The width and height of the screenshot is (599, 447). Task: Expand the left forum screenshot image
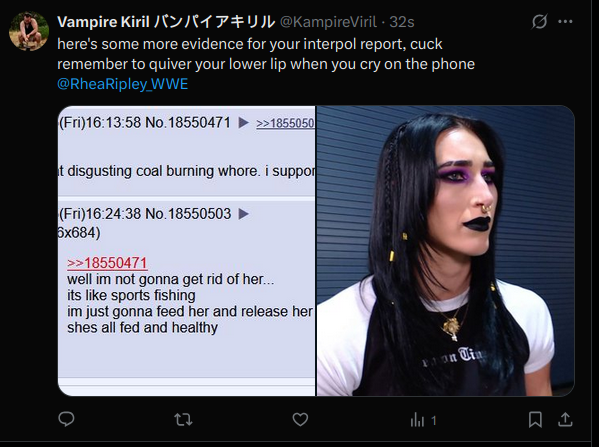(x=186, y=251)
